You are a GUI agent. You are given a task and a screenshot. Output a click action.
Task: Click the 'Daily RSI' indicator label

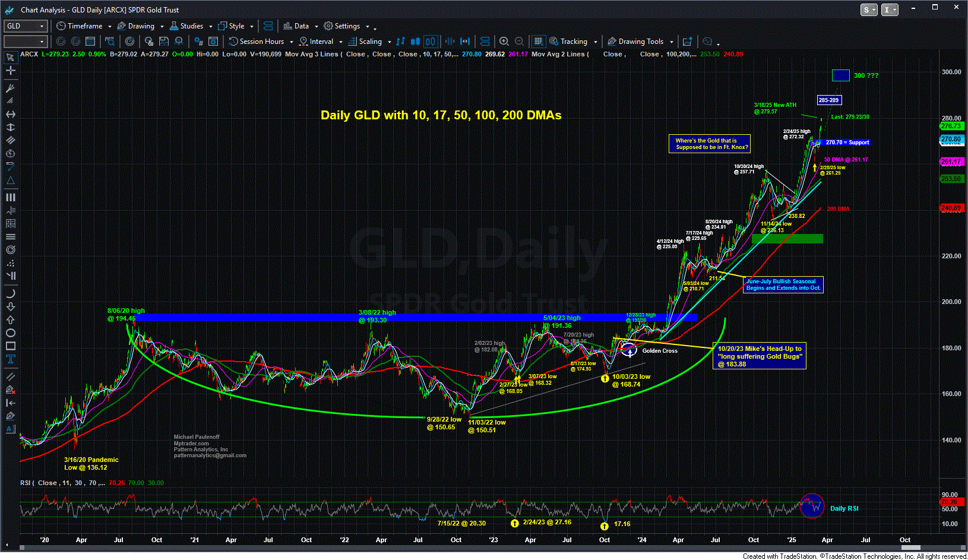[844, 508]
